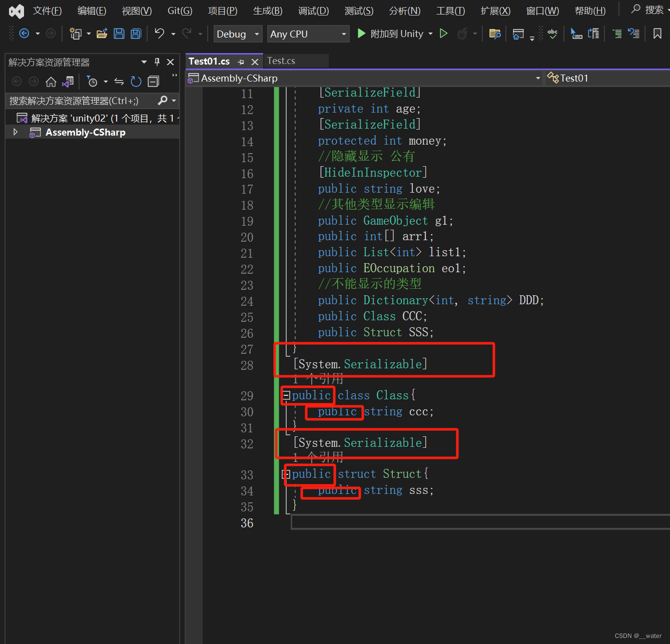
Task: Click the 附加到 Unity run button
Action: point(361,34)
